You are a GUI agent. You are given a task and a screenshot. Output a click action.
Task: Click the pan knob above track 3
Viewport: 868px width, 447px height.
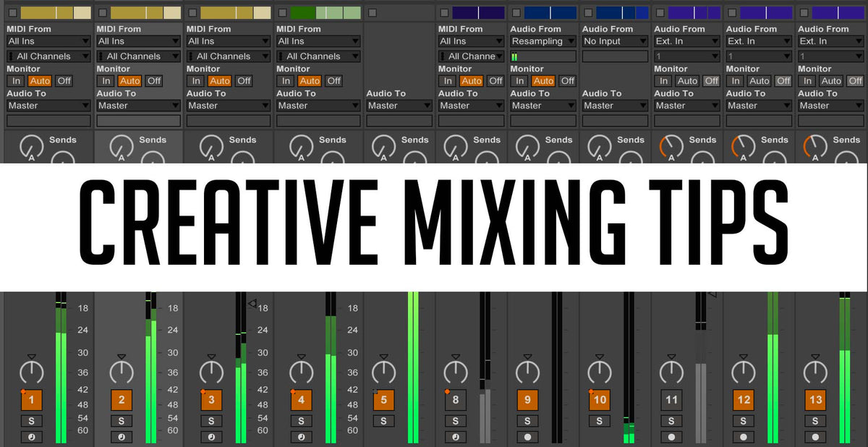[211, 372]
